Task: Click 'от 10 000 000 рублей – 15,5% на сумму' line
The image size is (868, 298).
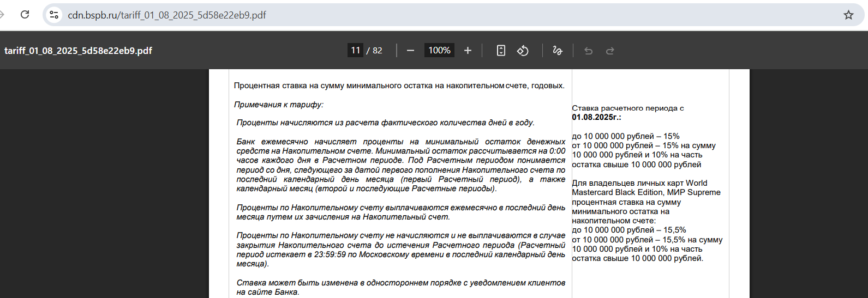Action: (647, 240)
